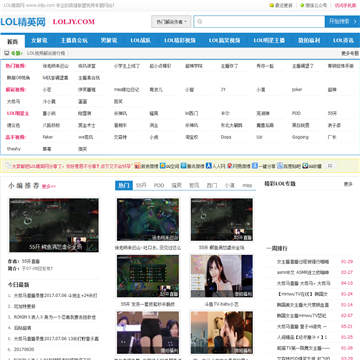Open the JY commentator link
The height and width of the screenshot is (360, 360).
point(223,90)
